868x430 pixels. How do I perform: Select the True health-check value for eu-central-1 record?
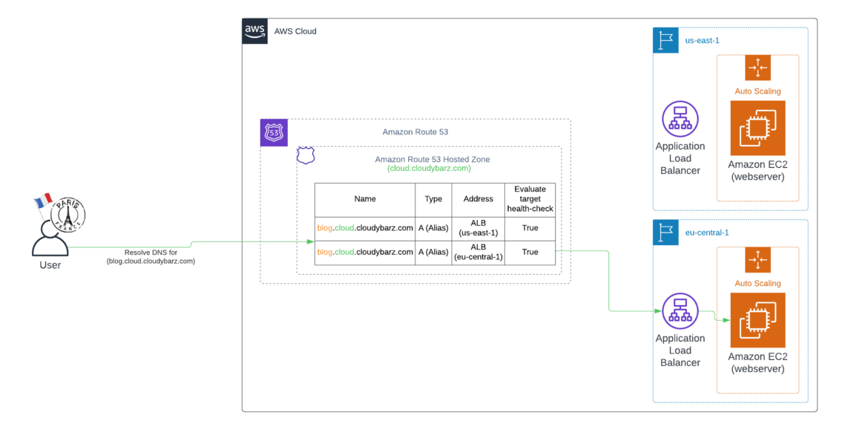530,252
